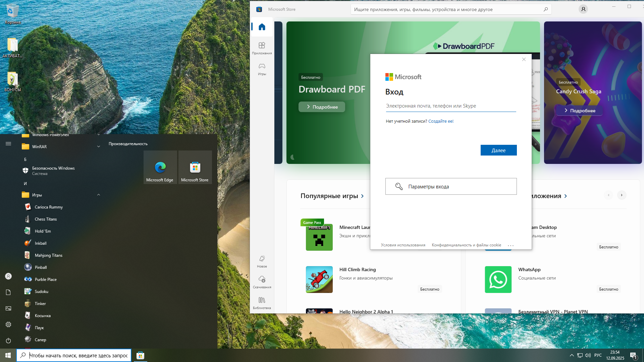Close the Microsoft sign-in dialog

524,59
